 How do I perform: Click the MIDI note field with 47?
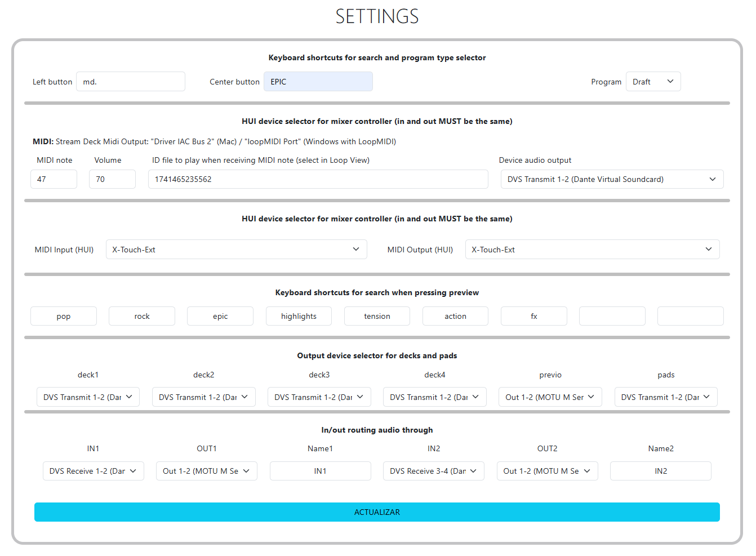click(54, 179)
